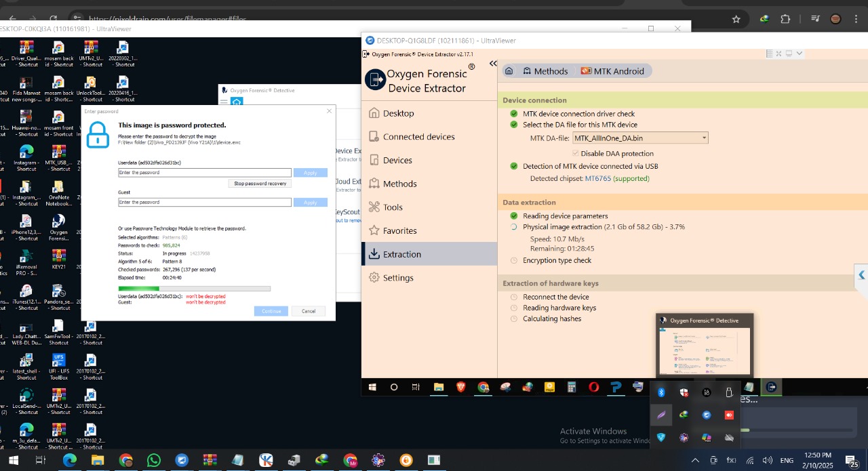This screenshot has width=868, height=471.
Task: Click the password recovery progress bar
Action: pyautogui.click(x=195, y=289)
